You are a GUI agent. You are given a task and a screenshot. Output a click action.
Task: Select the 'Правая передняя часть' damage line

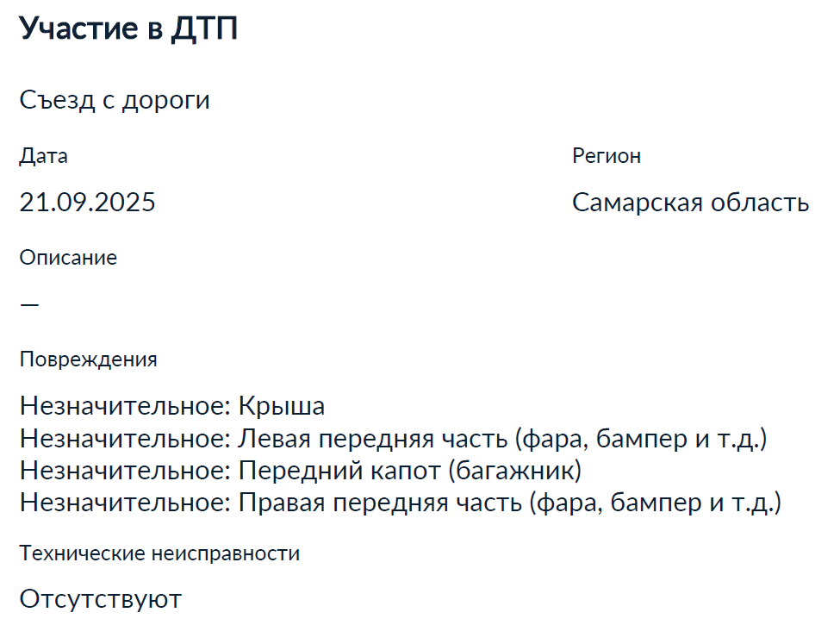[400, 503]
